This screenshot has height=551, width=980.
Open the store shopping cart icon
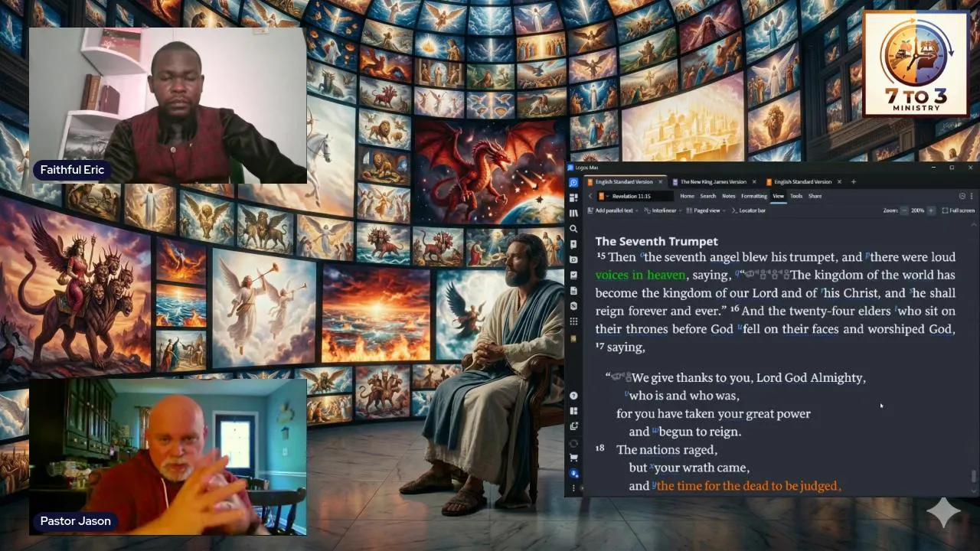pos(573,458)
